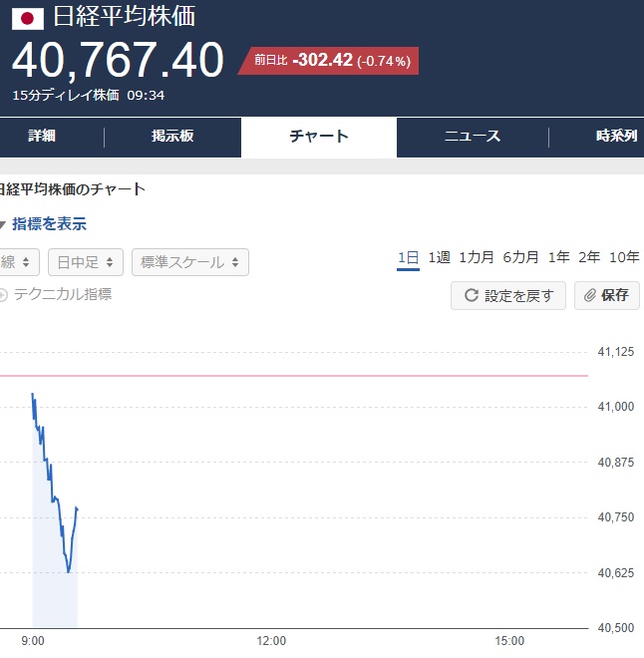Screen dimensions: 644x658
Task: Switch to the ニュース tab
Action: click(473, 136)
